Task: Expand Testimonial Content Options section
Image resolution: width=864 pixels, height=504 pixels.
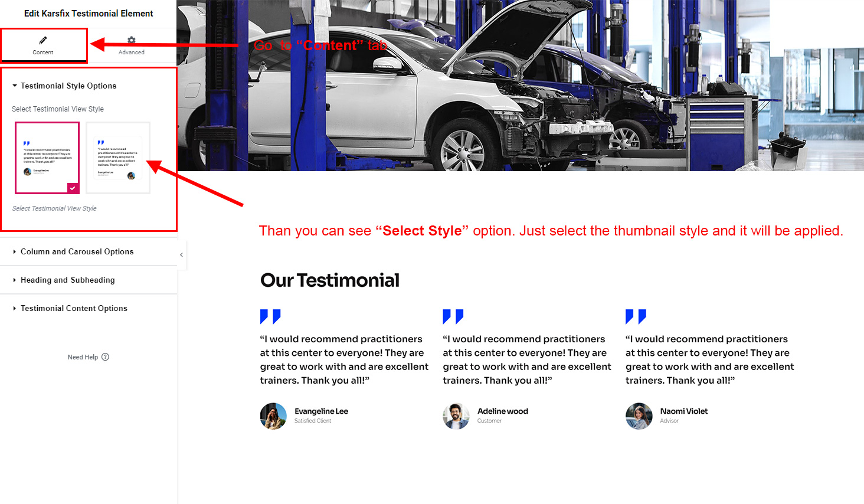Action: pyautogui.click(x=89, y=308)
